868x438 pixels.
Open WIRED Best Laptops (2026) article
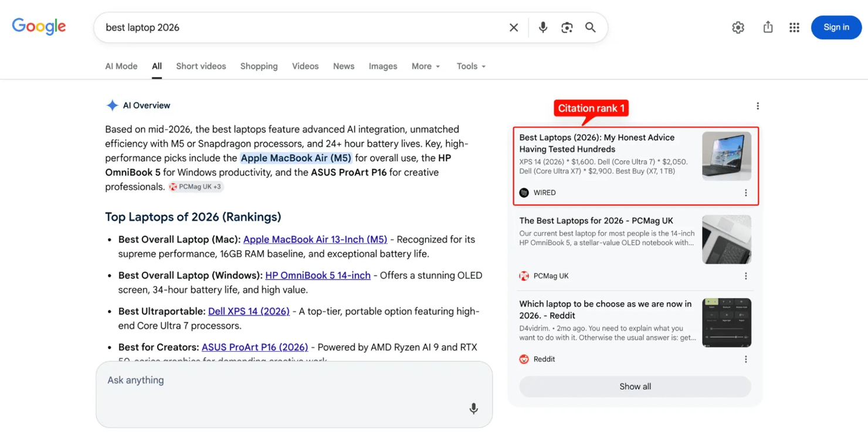pos(597,143)
